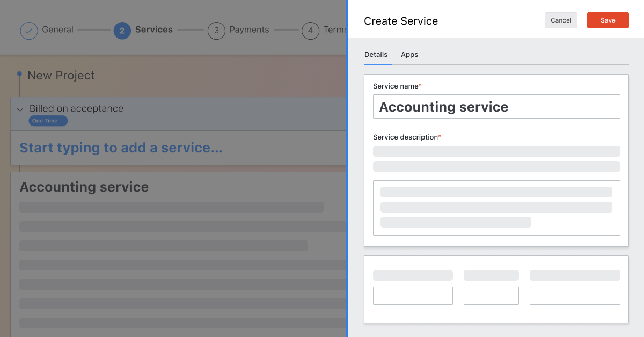Select step 2 Services circle
644x337 pixels.
pos(122,31)
